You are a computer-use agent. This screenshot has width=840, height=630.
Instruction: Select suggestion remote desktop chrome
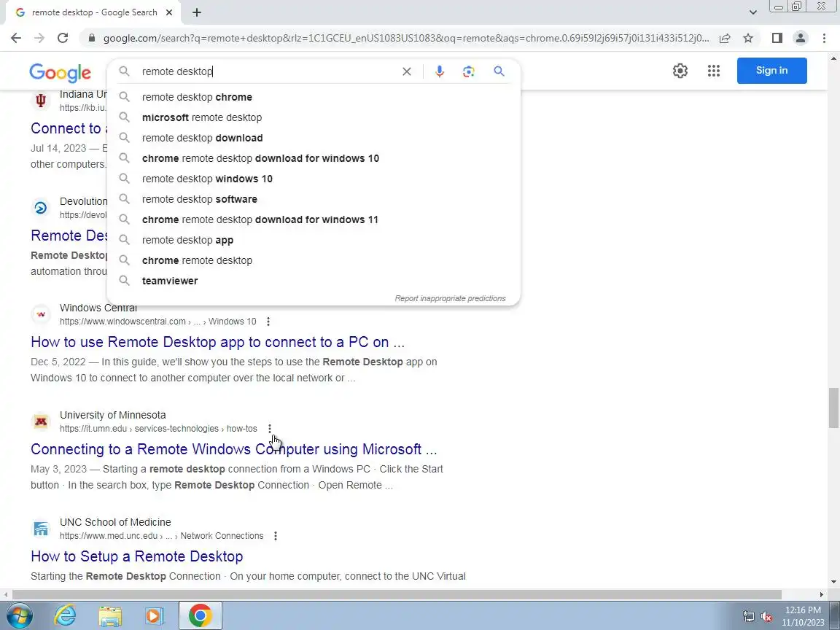point(314,97)
